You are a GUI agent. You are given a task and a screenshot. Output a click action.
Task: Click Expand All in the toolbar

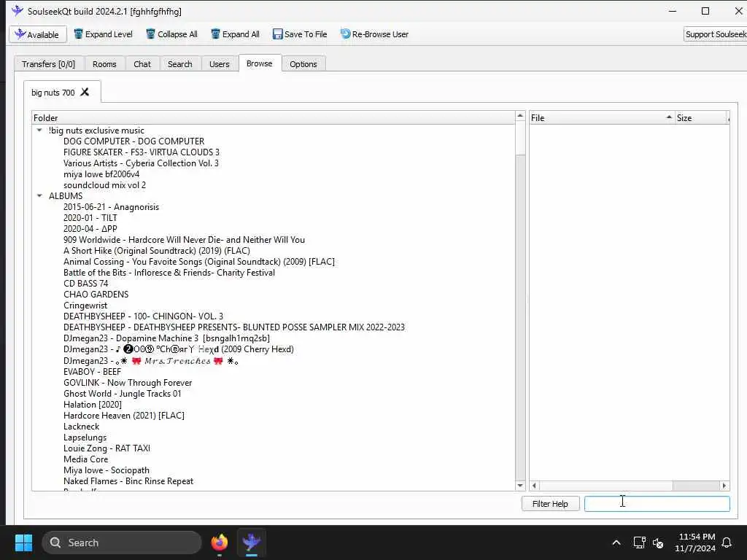pyautogui.click(x=236, y=34)
